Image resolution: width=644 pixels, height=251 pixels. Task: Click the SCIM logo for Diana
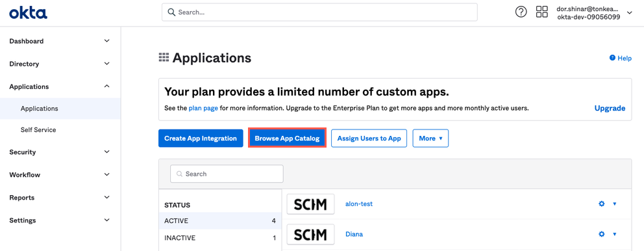(310, 235)
